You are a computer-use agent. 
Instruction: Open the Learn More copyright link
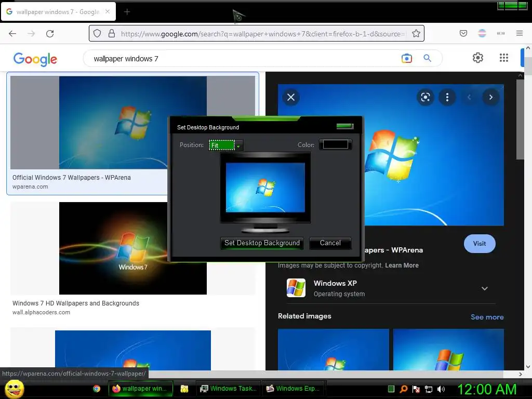(x=402, y=265)
